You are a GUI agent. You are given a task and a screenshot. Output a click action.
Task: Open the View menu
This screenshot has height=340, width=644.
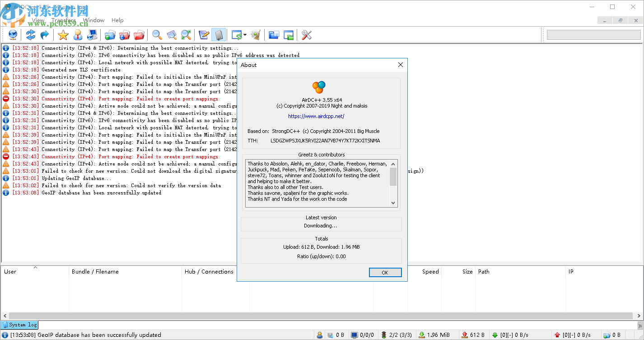pos(38,20)
